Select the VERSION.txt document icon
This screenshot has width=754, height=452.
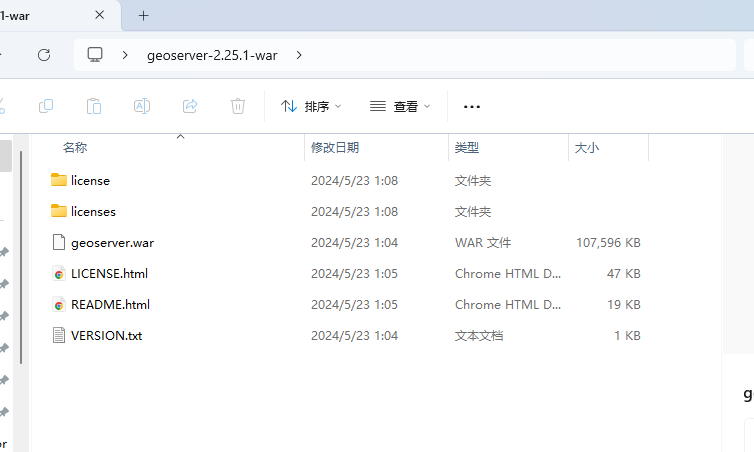coord(59,335)
